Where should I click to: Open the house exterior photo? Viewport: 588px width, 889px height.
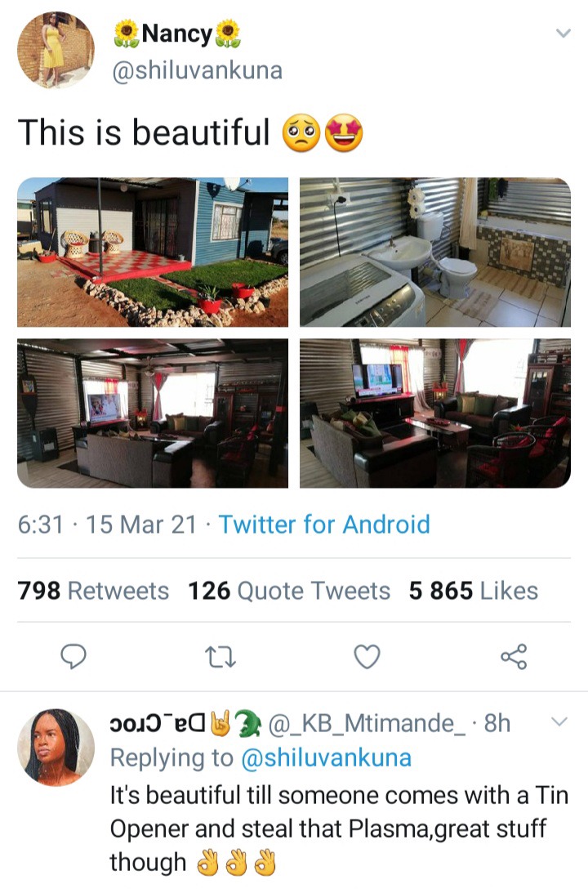pos(153,252)
